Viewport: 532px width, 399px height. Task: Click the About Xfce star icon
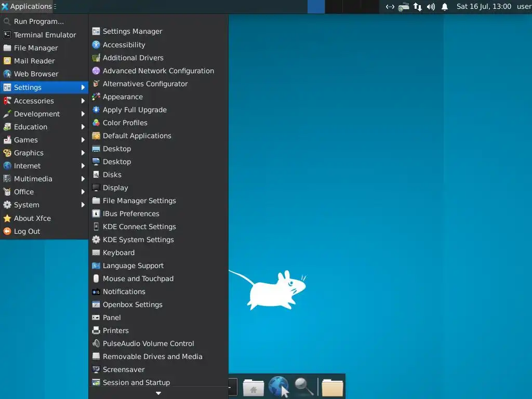(x=7, y=218)
